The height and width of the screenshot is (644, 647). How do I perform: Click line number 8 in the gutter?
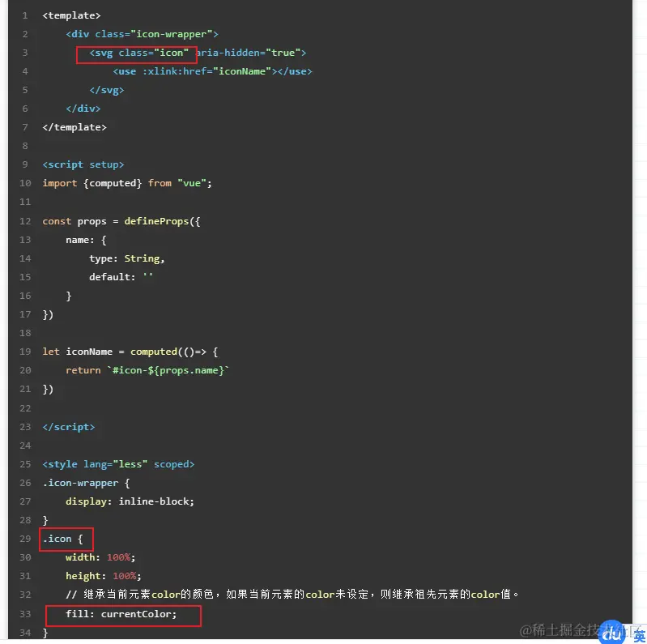(x=25, y=146)
